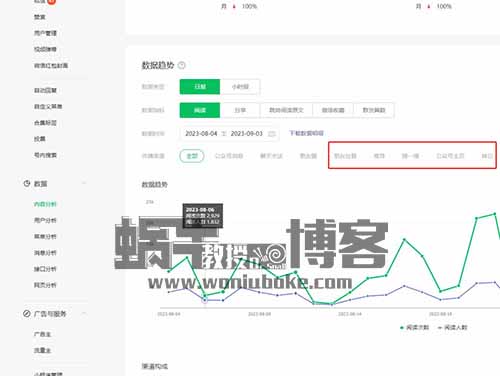This screenshot has width=500, height=376.
Task: Choose the 搜一搜 channel filter
Action: tap(410, 156)
